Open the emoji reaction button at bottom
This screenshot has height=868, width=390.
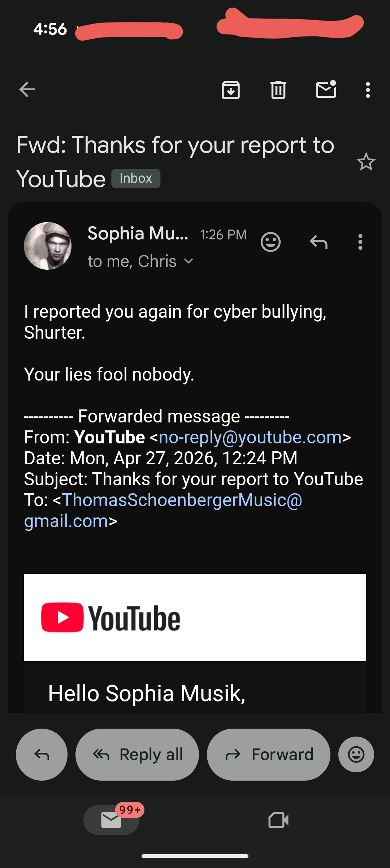coord(356,754)
